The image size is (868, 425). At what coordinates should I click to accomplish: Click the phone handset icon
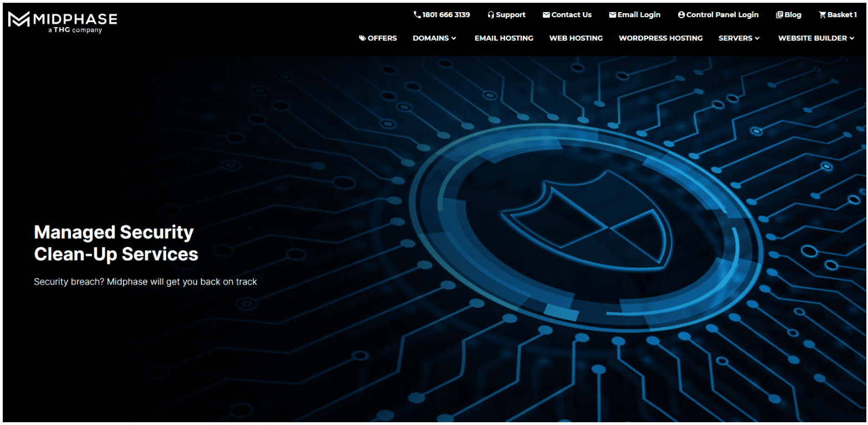[417, 15]
